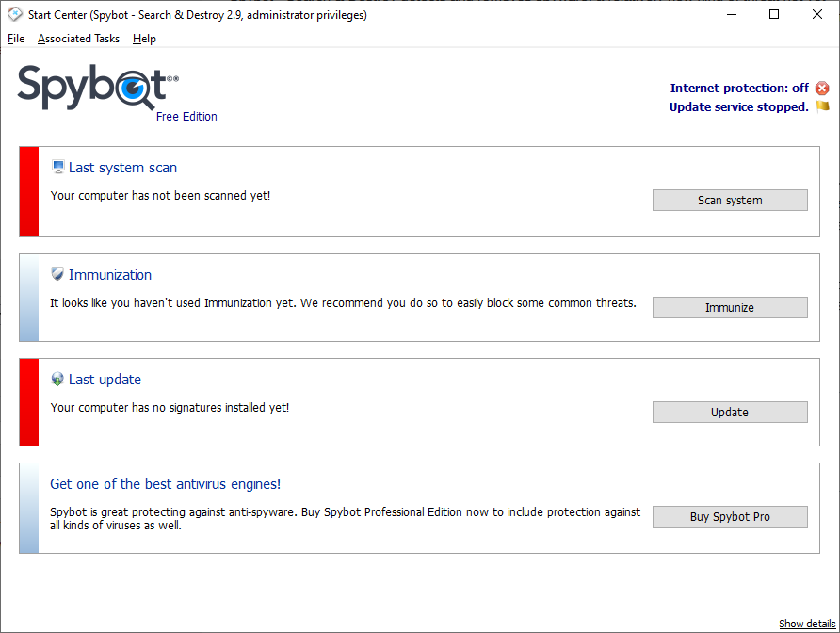
Task: Click the Spybot logo with magnifier eye
Action: pyautogui.click(x=98, y=88)
